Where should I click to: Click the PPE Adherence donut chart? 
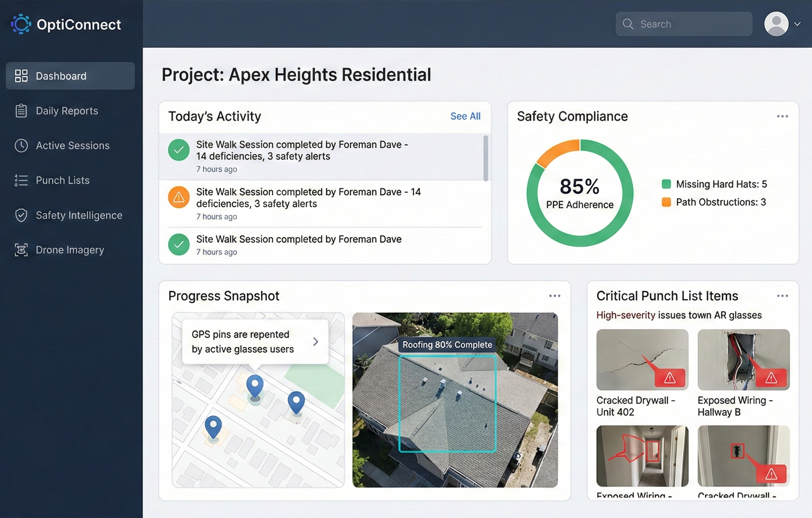[579, 193]
